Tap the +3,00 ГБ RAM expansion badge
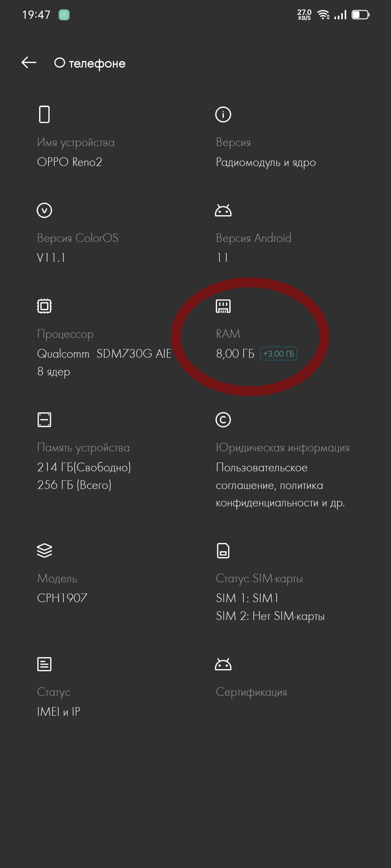Screen dimensions: 391x868 [278, 354]
